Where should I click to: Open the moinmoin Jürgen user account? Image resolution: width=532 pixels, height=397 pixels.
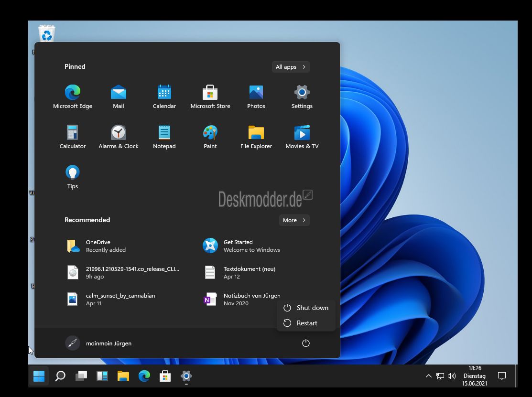click(x=98, y=343)
